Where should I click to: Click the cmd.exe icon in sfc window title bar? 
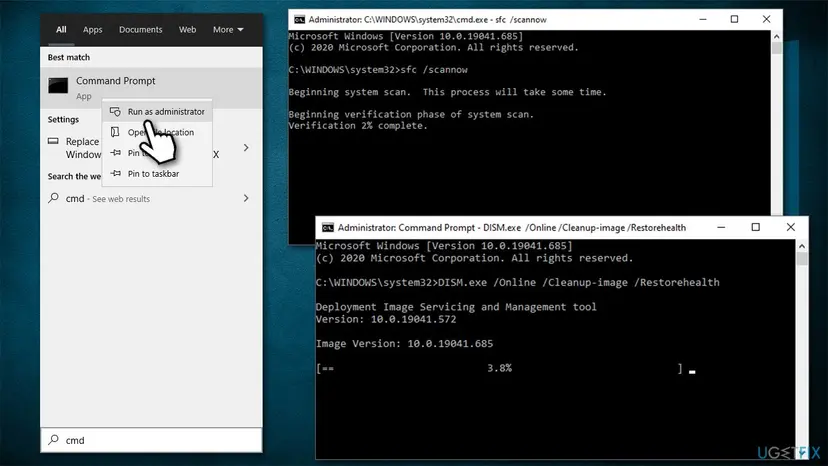click(x=299, y=20)
